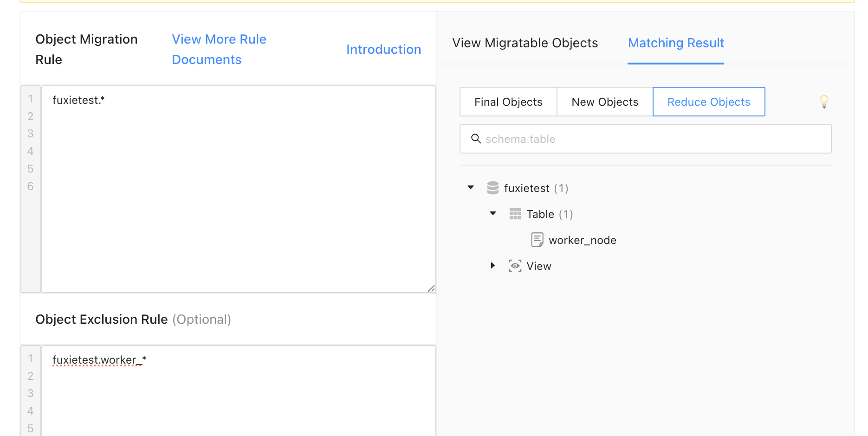Click the migration rule textarea resize handle
This screenshot has height=436, width=868.
431,289
